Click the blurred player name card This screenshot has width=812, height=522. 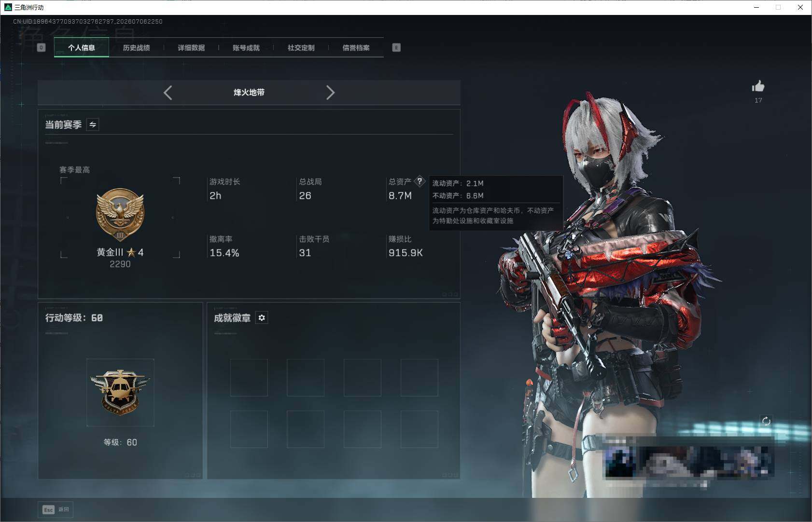(688, 461)
